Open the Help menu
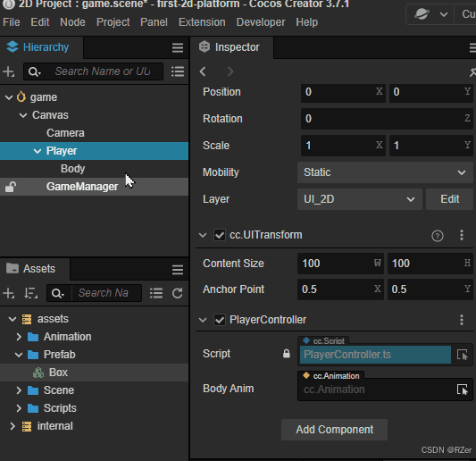The width and height of the screenshot is (476, 461). tap(306, 22)
